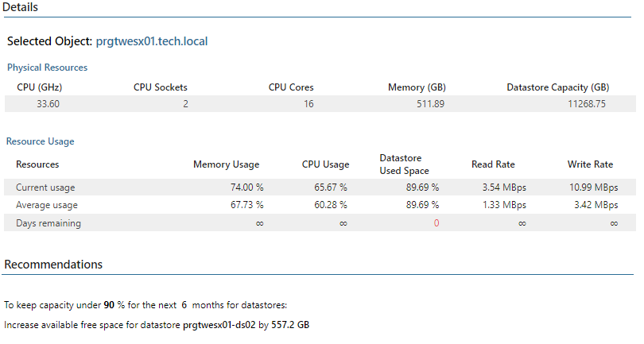Click the CPU Cores column header
Image resolution: width=644 pixels, height=344 pixels.
291,87
